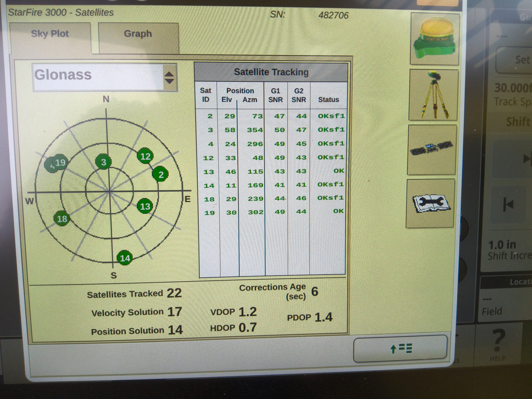
Task: Click the 30.000 track spacing value
Action: coord(513,88)
